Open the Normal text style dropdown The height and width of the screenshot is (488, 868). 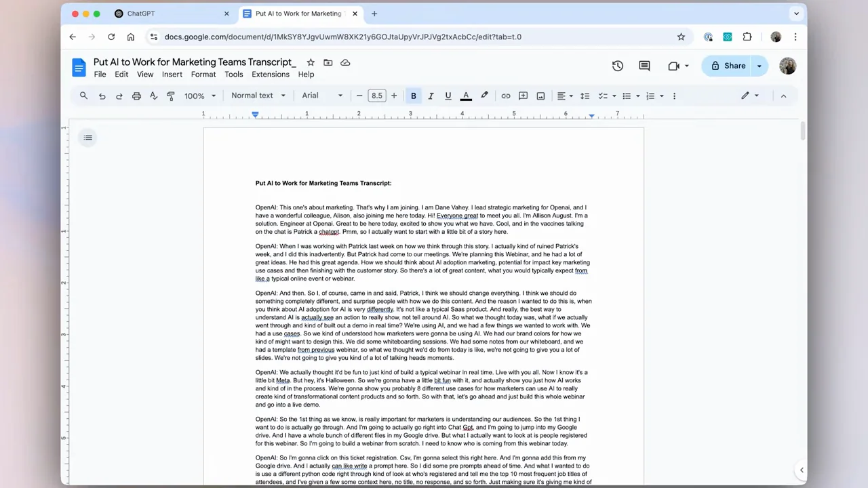tap(258, 96)
